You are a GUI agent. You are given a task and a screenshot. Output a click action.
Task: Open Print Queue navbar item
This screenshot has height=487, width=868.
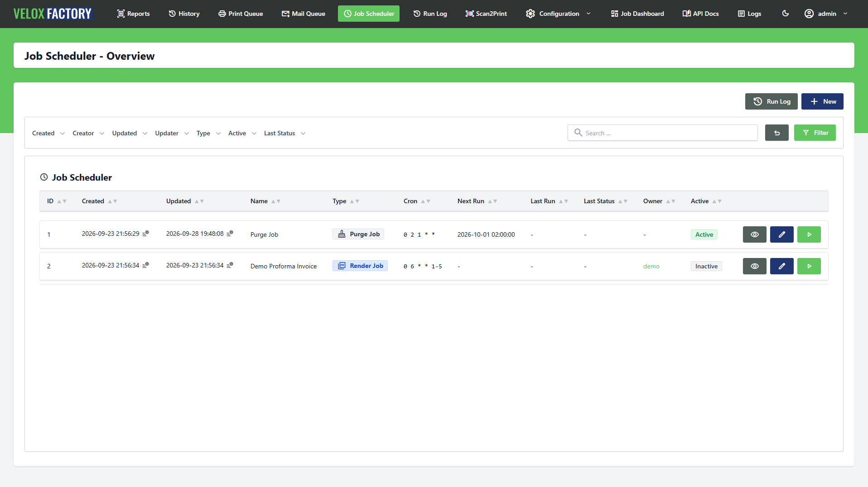coord(241,14)
